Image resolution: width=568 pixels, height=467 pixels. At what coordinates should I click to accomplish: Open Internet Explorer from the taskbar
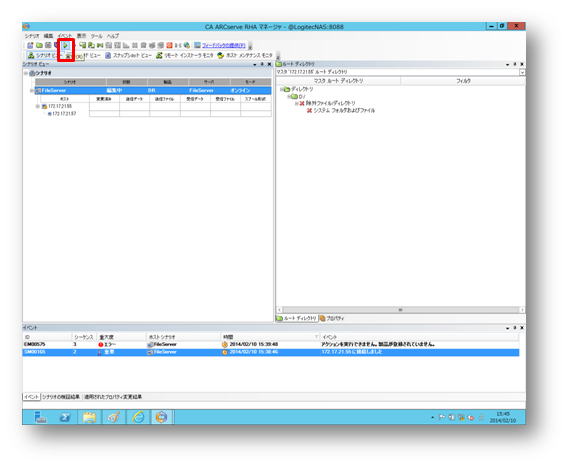(138, 417)
